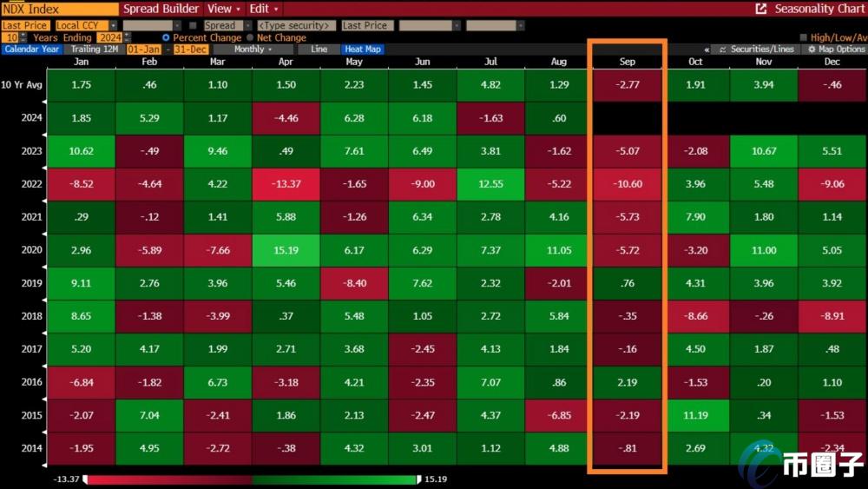Toggle the High/Low/Avg checkbox
The image size is (868, 489).
tap(803, 38)
